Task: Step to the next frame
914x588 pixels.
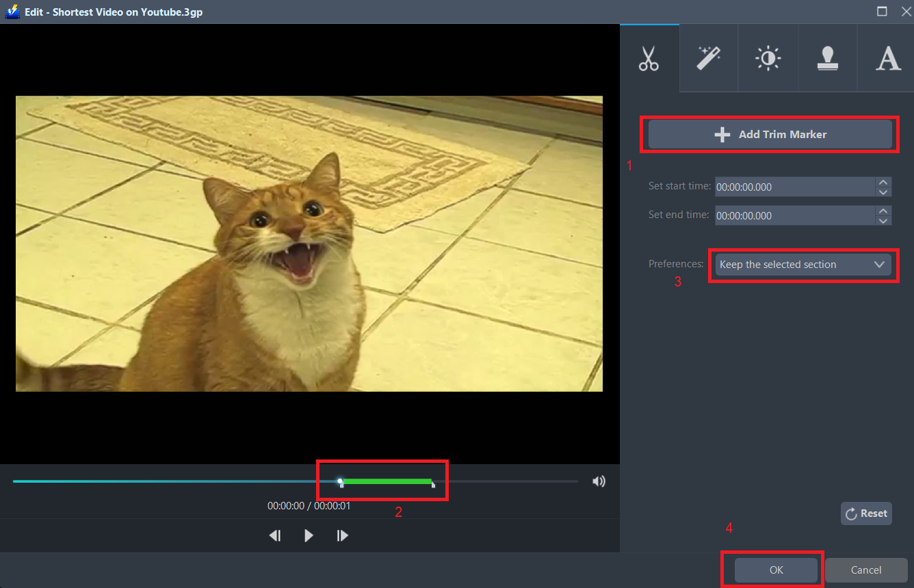Action: pyautogui.click(x=343, y=535)
